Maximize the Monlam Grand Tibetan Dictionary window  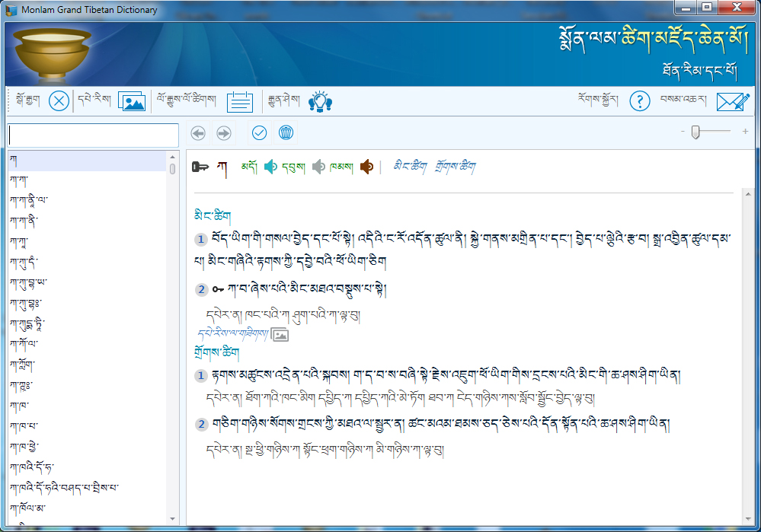[707, 8]
